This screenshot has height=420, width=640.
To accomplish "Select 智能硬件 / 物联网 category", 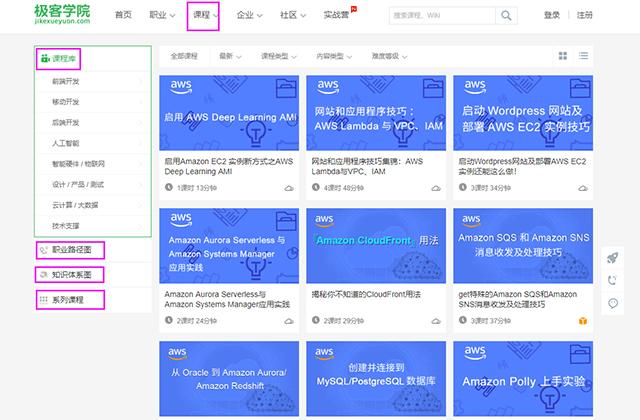I will [x=78, y=164].
